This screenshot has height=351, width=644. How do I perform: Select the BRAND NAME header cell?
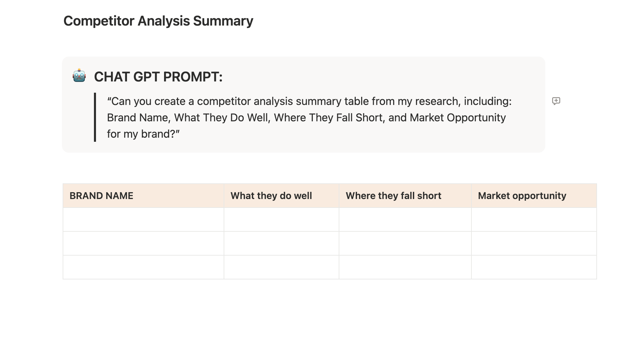point(143,196)
